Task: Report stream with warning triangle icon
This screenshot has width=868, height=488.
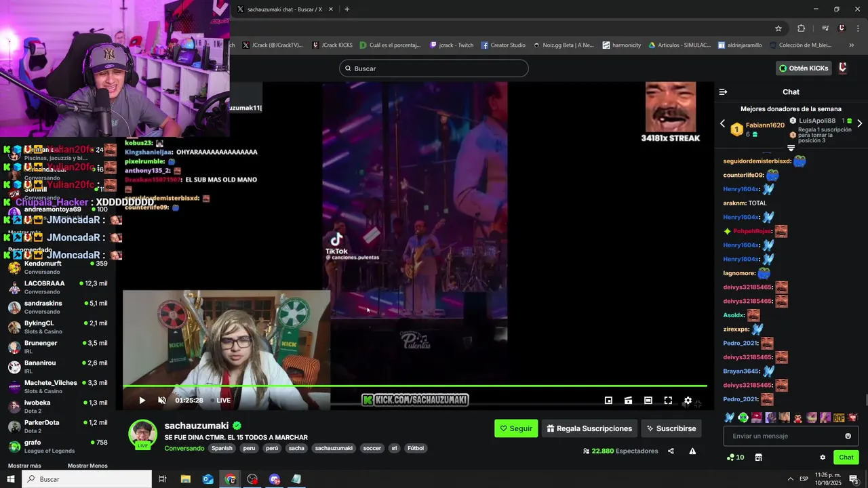Action: [692, 451]
